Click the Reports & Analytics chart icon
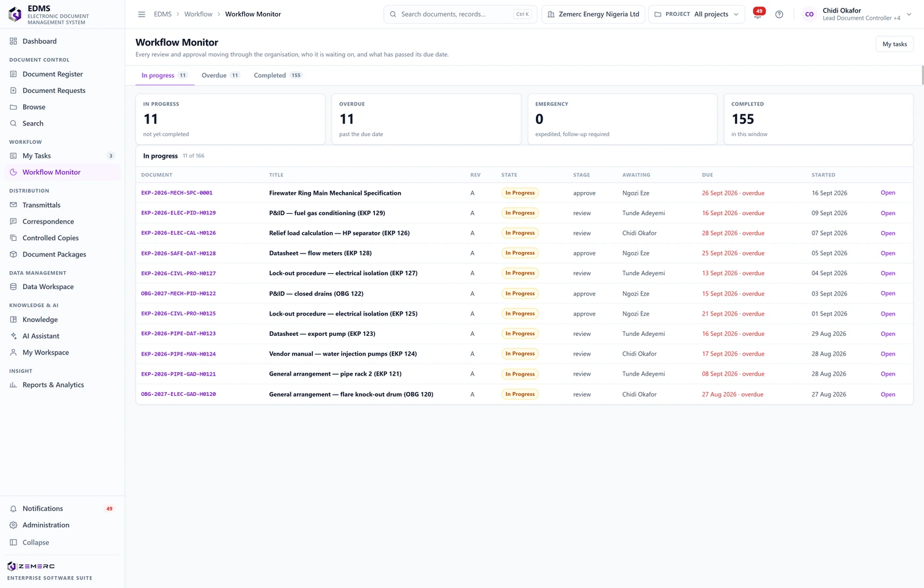This screenshot has width=924, height=588. (13, 385)
